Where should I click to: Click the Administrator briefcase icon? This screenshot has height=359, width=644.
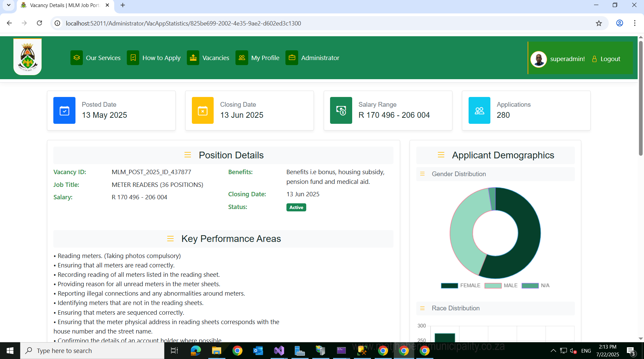tap(291, 58)
